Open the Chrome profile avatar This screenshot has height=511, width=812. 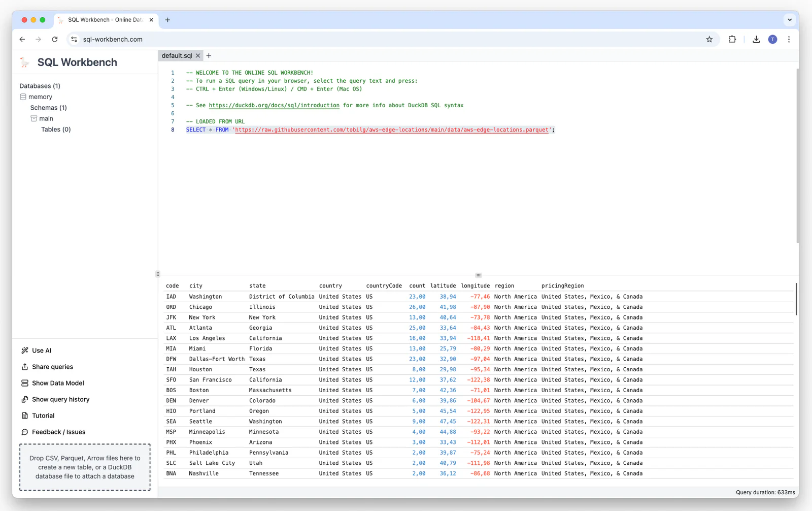tap(772, 39)
